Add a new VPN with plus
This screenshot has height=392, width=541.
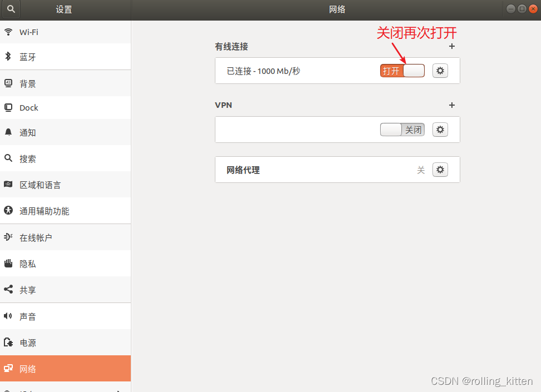[x=451, y=105]
